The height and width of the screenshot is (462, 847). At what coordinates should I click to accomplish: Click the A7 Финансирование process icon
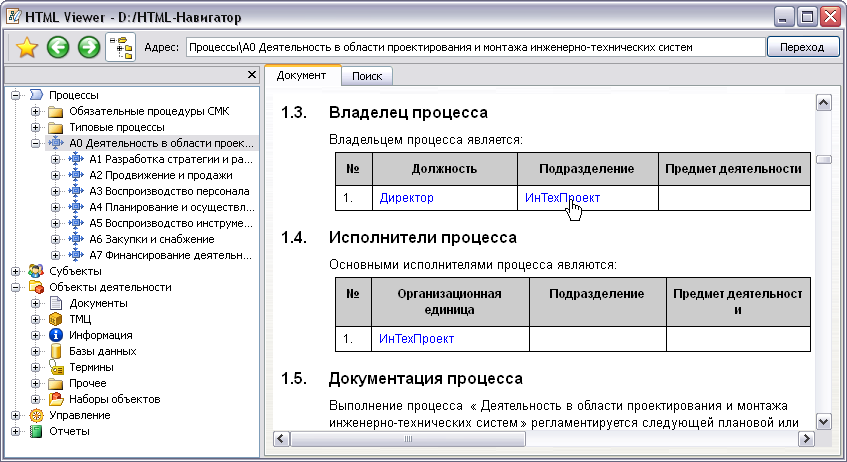pyautogui.click(x=76, y=255)
